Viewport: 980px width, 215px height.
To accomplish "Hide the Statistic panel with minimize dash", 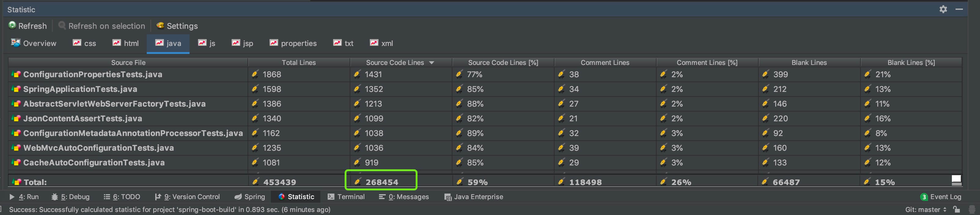I will (x=959, y=9).
